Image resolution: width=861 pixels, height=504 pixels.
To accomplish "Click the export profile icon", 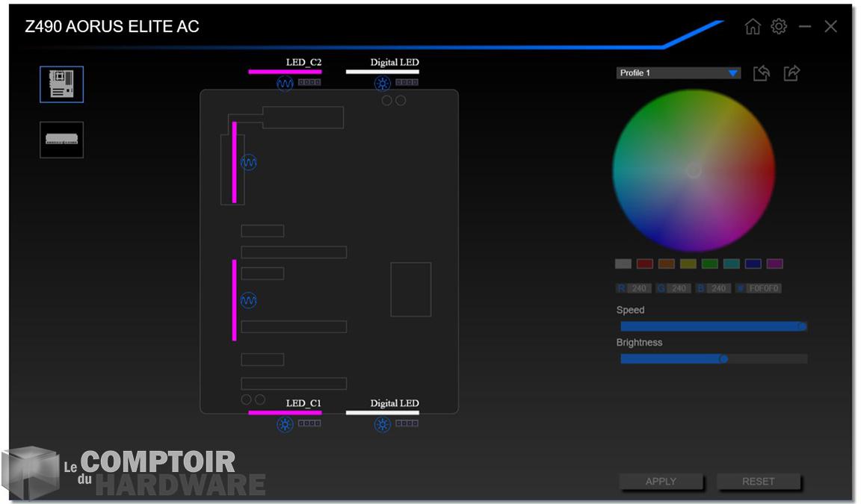I will click(x=791, y=73).
